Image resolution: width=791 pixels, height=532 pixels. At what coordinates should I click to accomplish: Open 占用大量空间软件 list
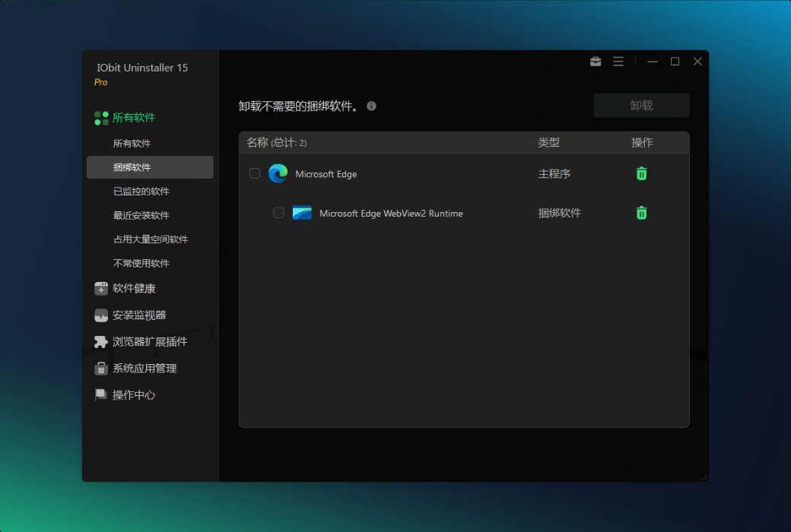pos(151,239)
